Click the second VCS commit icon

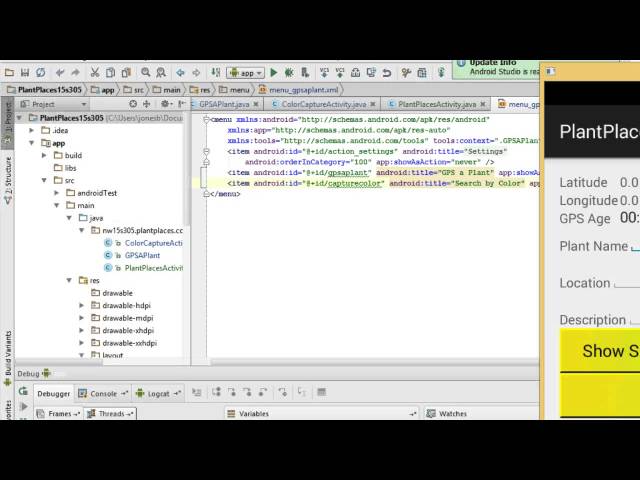coord(340,73)
